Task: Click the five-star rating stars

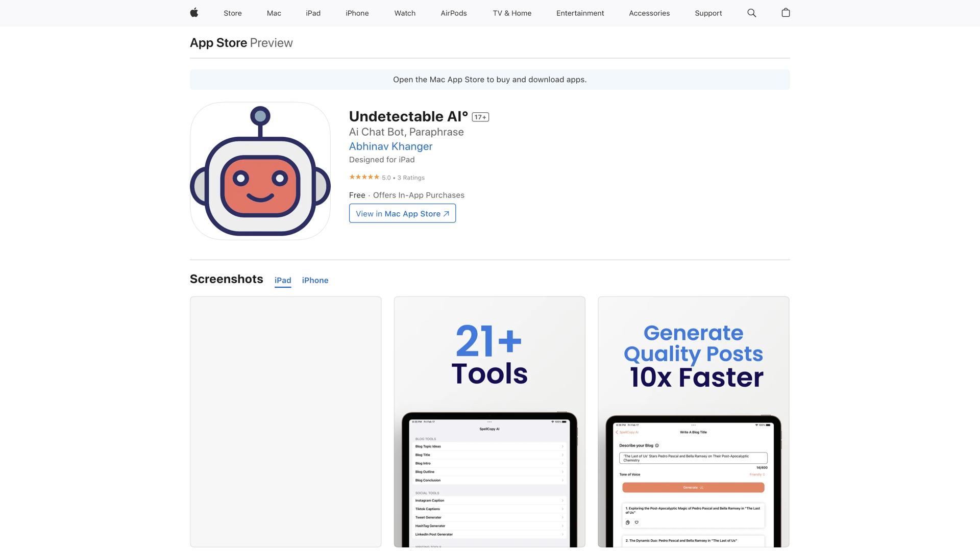Action: click(364, 177)
